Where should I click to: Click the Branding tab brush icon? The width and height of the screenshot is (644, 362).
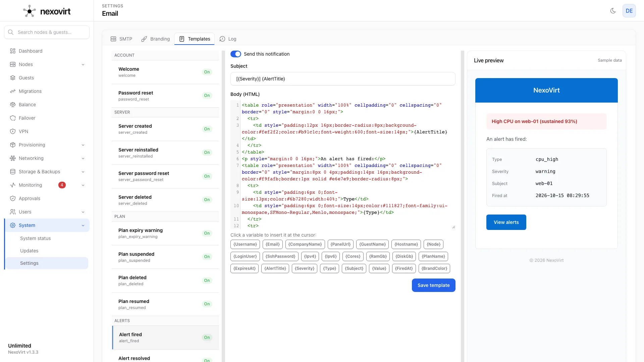coord(144,39)
